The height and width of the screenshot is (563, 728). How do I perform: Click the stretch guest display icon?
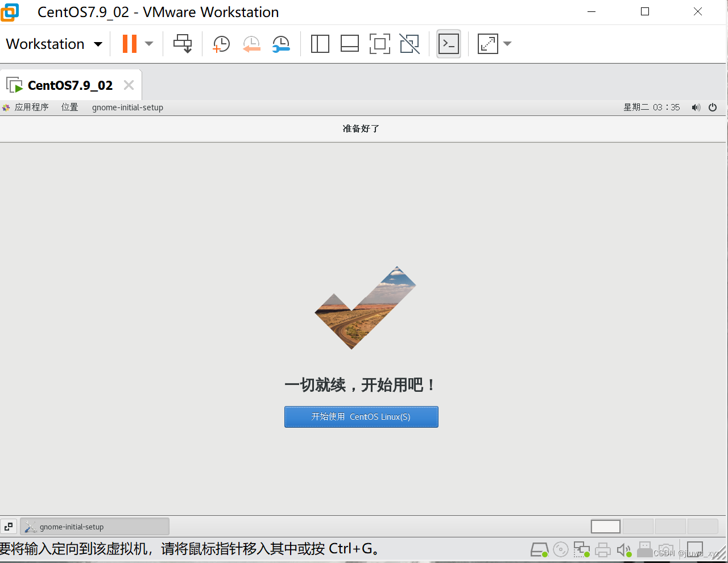coord(488,44)
